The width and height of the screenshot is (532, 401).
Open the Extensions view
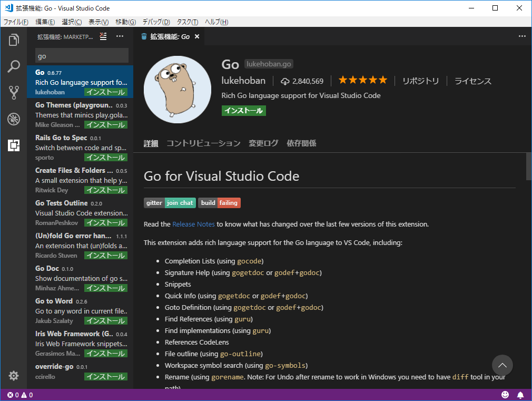click(14, 145)
